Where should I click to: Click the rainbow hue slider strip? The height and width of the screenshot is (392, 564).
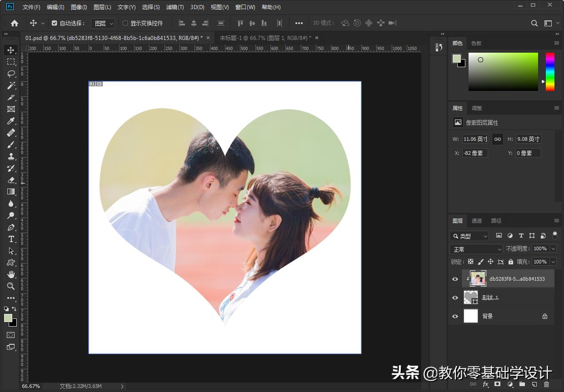pyautogui.click(x=550, y=71)
